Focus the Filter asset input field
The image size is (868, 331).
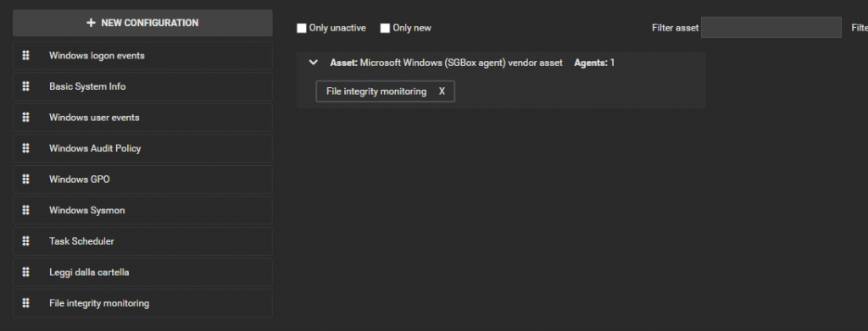pos(771,28)
